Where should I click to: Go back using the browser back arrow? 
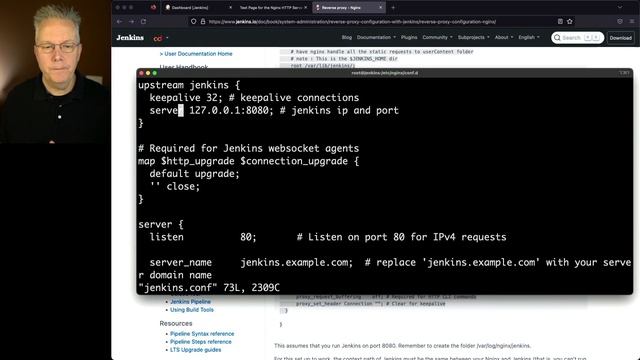coord(119,22)
